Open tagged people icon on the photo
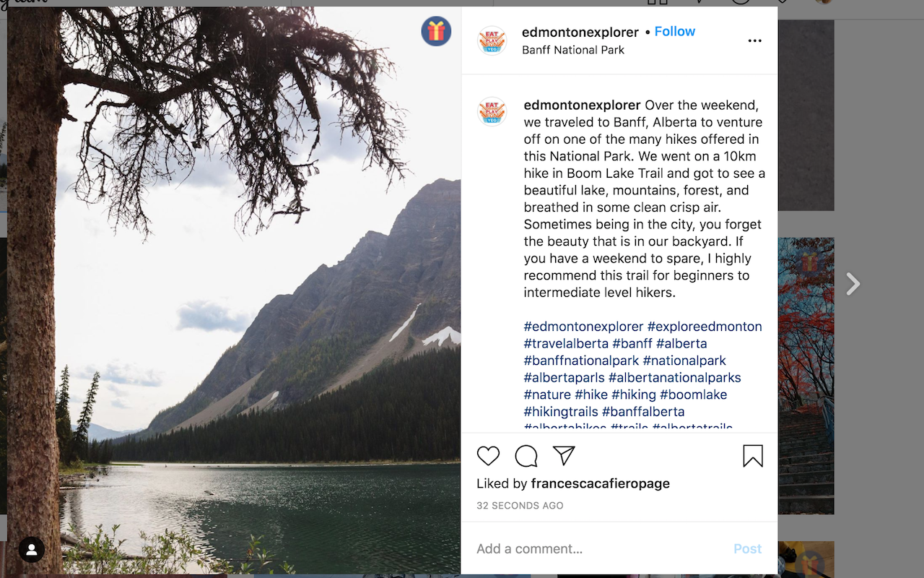Viewport: 924px width, 578px height. coord(32,549)
